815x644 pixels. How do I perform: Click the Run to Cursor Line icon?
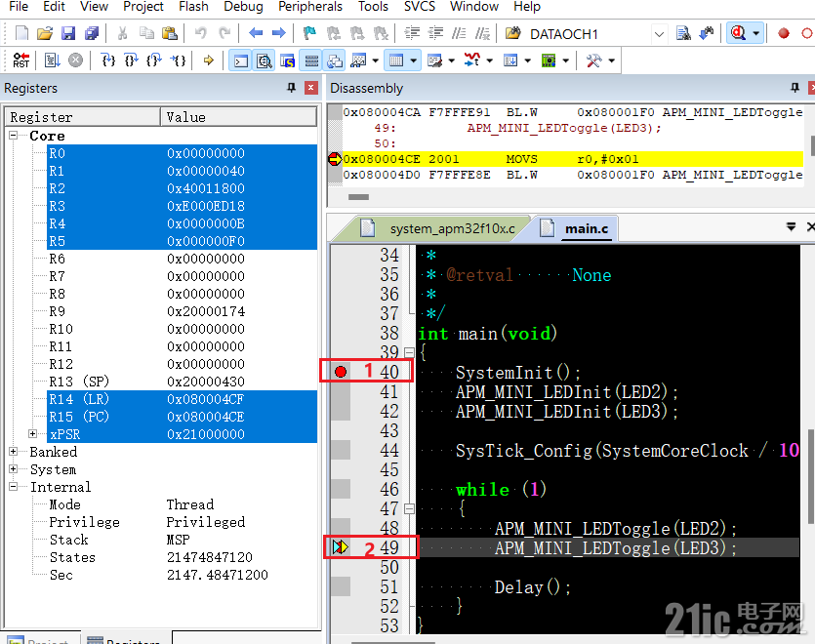(x=178, y=60)
